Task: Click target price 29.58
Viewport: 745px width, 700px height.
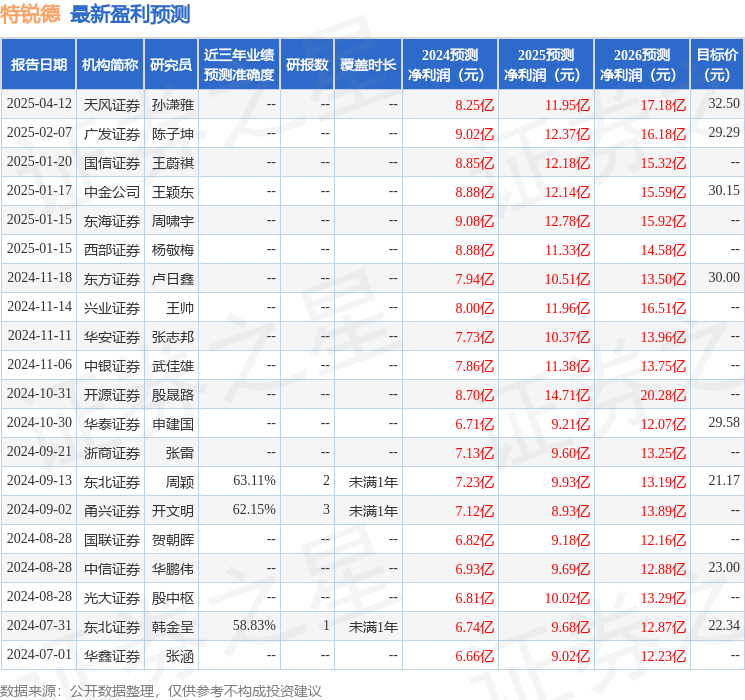Action: coord(724,422)
